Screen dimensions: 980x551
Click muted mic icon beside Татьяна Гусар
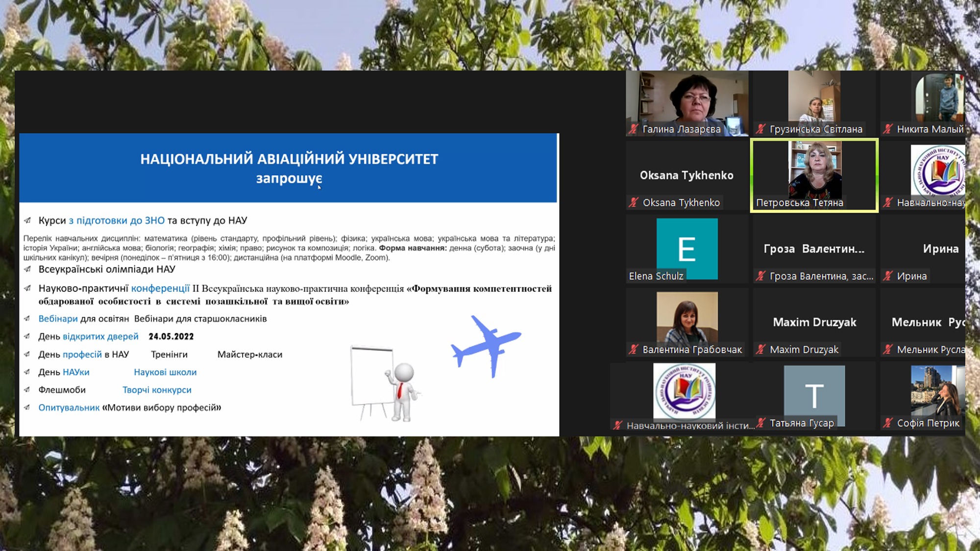pos(761,423)
